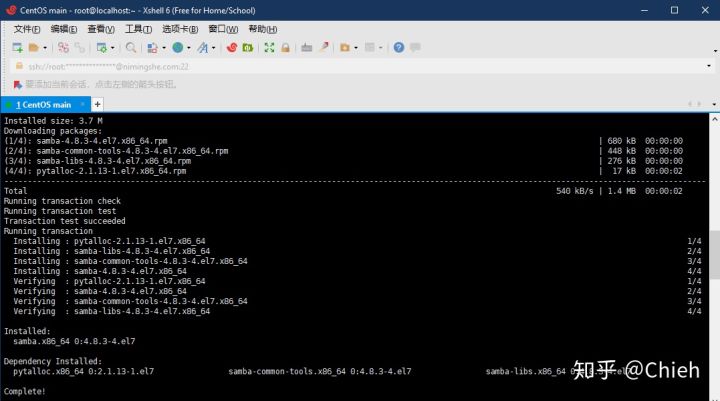Expand the Encoding globe dropdown arrow

click(x=189, y=48)
